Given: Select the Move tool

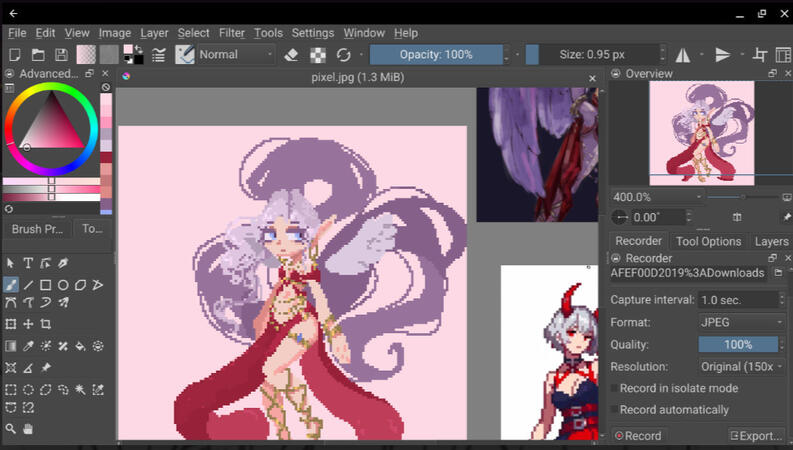Looking at the screenshot, I should tap(28, 324).
